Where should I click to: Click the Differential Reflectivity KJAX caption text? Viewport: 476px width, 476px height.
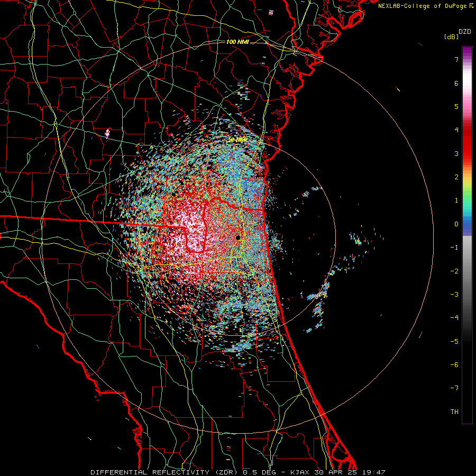pos(238,472)
